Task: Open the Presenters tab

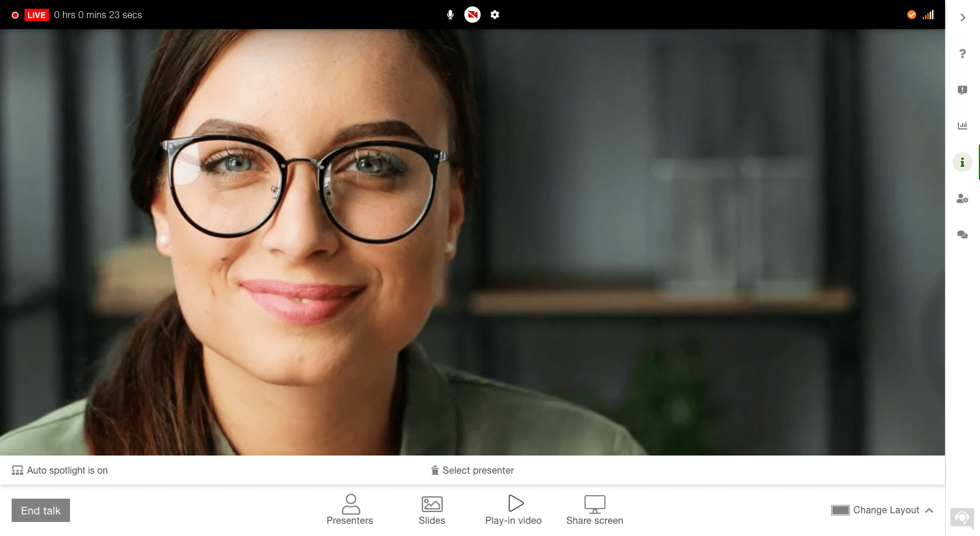Action: (x=350, y=510)
